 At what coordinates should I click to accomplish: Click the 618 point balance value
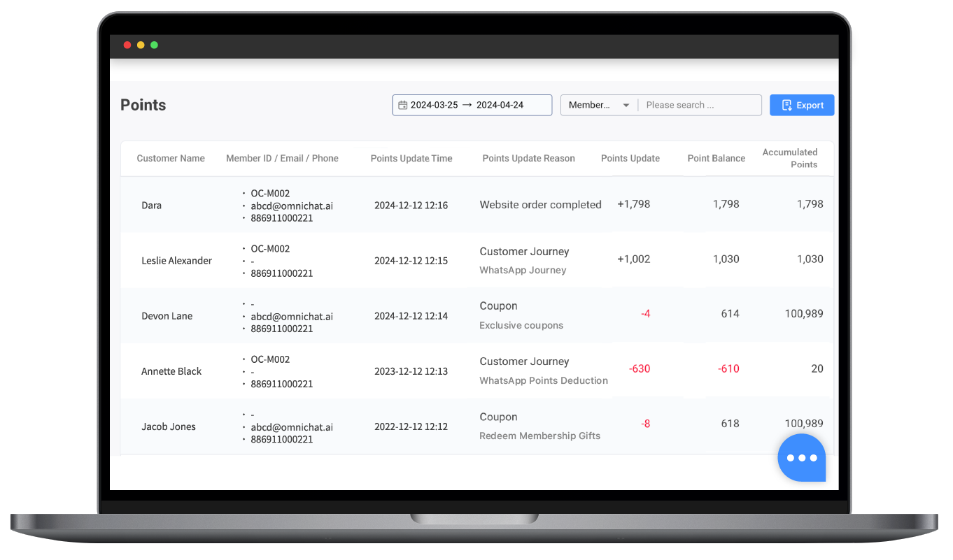(x=730, y=424)
